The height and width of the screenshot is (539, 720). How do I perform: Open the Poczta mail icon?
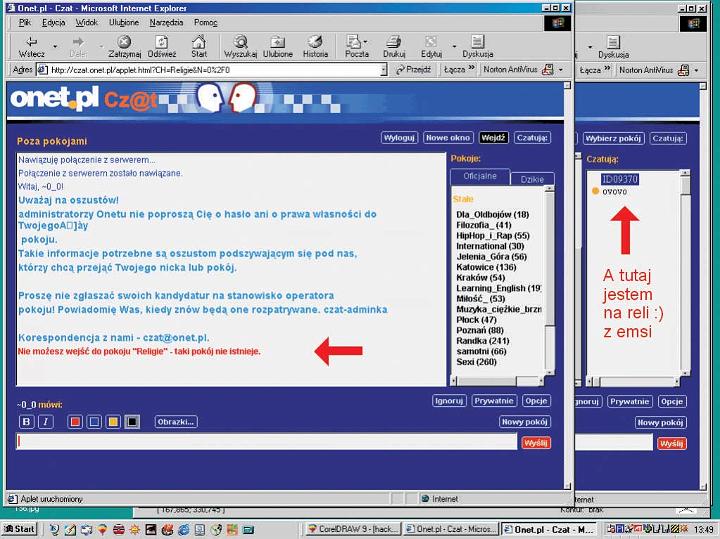(354, 42)
